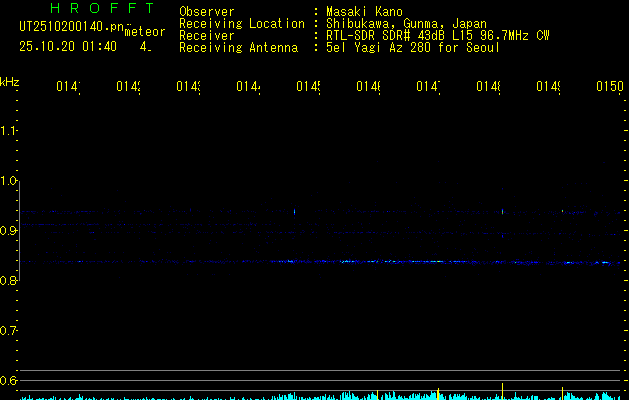Select the file name UT2510200140.pn
The width and height of the screenshot is (629, 400).
[x=72, y=27]
